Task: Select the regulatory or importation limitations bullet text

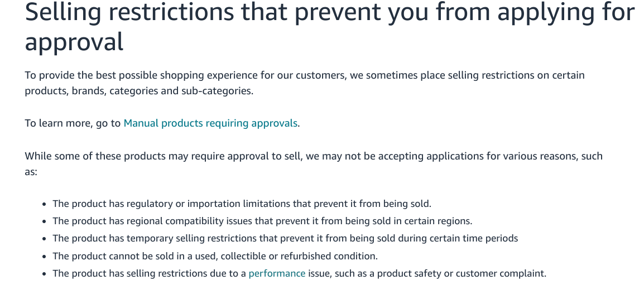Action: [x=242, y=204]
